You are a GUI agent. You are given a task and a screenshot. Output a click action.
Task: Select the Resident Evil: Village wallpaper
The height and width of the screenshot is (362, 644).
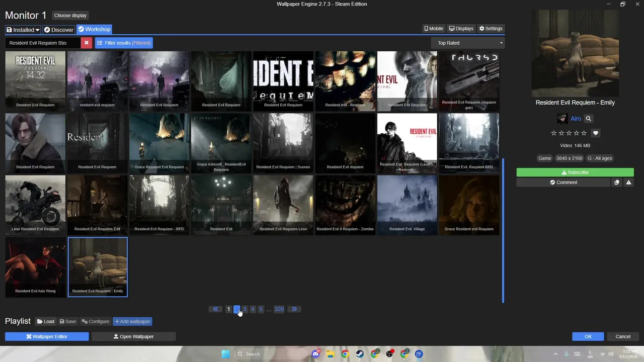tap(407, 205)
